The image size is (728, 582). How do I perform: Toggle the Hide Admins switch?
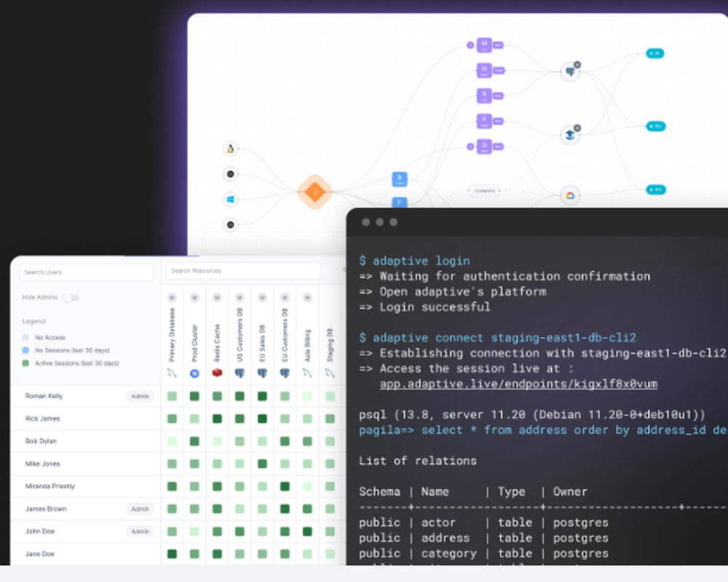(x=71, y=298)
